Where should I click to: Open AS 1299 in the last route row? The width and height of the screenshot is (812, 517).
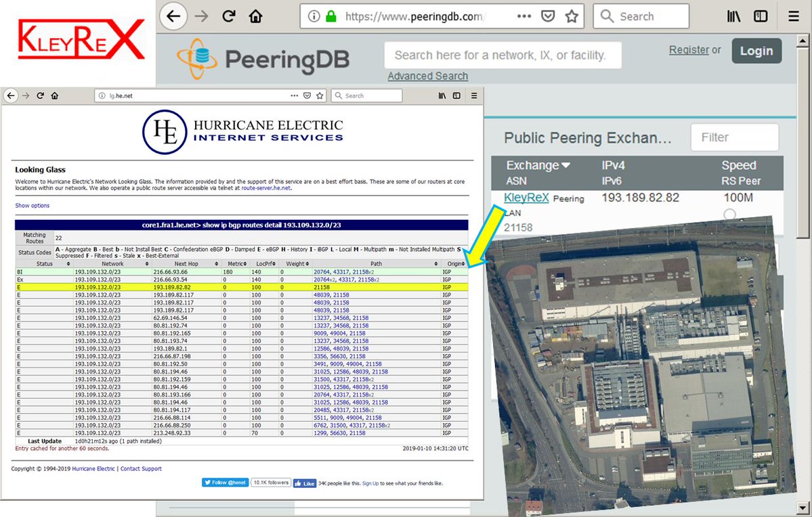click(320, 433)
